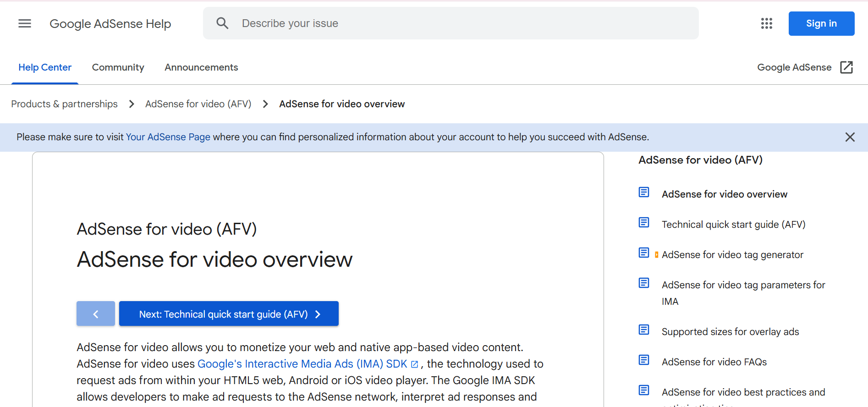The image size is (868, 407).
Task: Open the hamburger main menu
Action: pos(25,23)
